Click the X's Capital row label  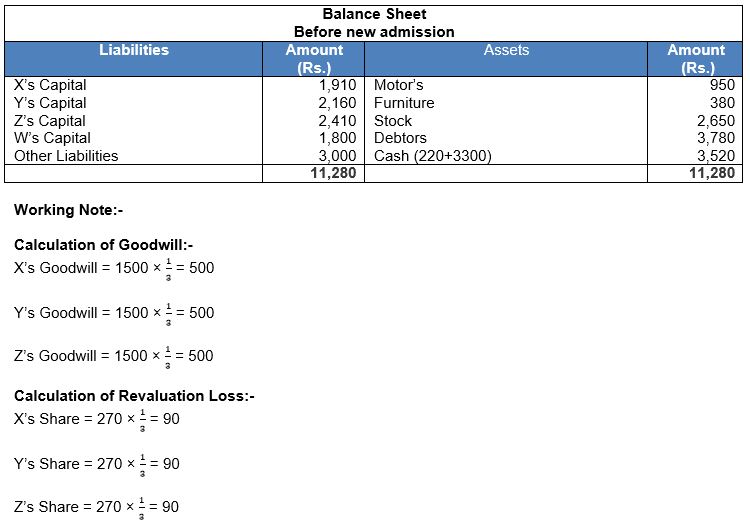pos(50,85)
